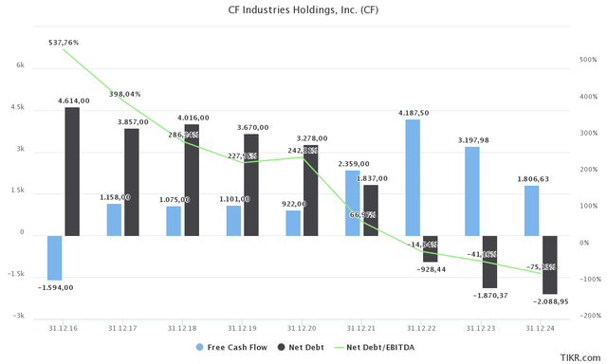Select the 31.12.24 negative Net Debt bar -2.088,95
Image resolution: width=607 pixels, height=364 pixels.
point(550,264)
